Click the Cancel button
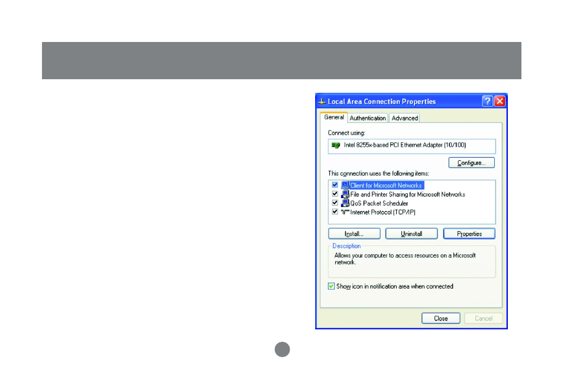This screenshot has height=392, width=564. 484,318
